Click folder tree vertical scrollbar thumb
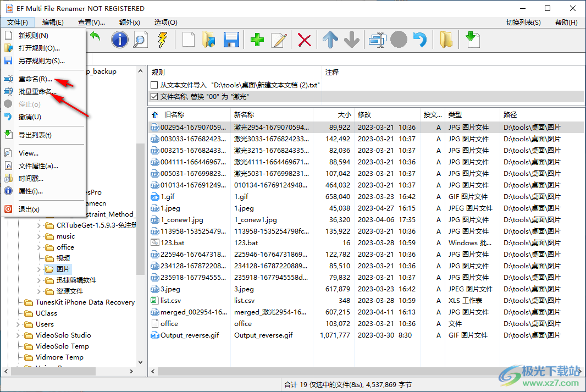The image size is (586, 392). 140,209
